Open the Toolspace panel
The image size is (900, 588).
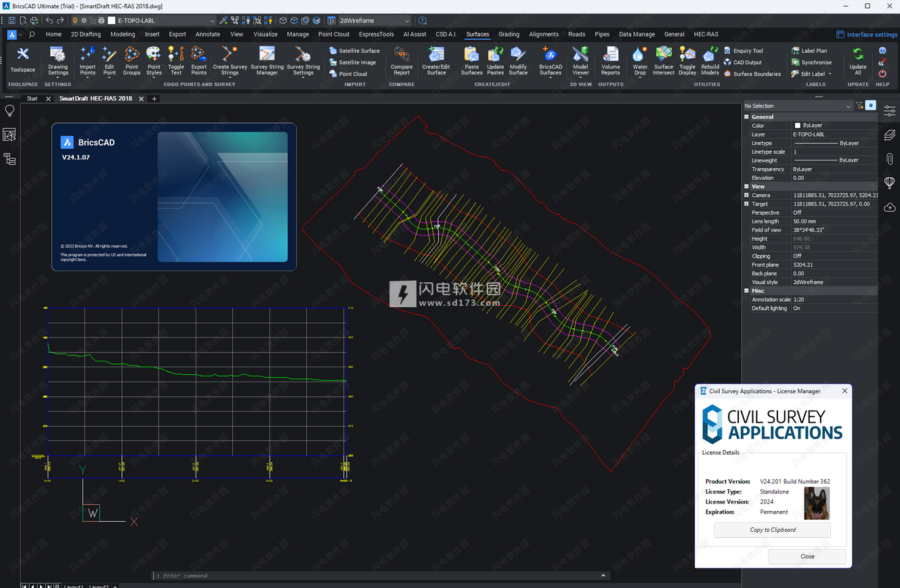[22, 61]
